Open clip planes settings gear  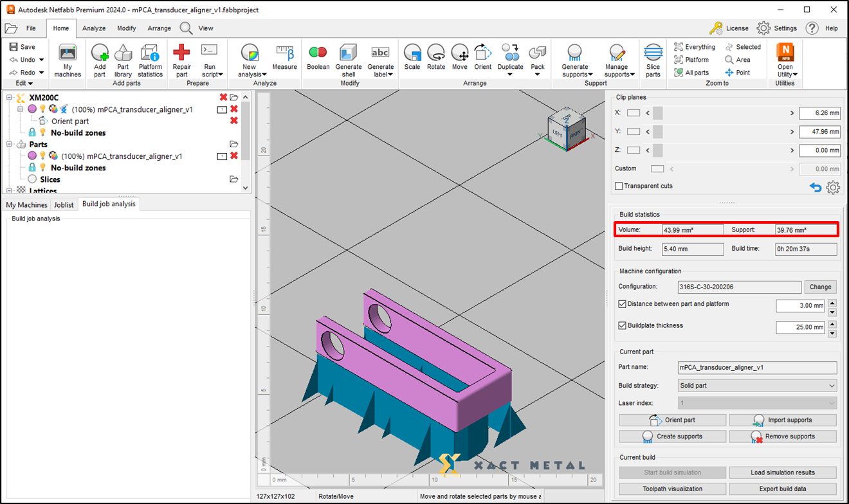(833, 187)
